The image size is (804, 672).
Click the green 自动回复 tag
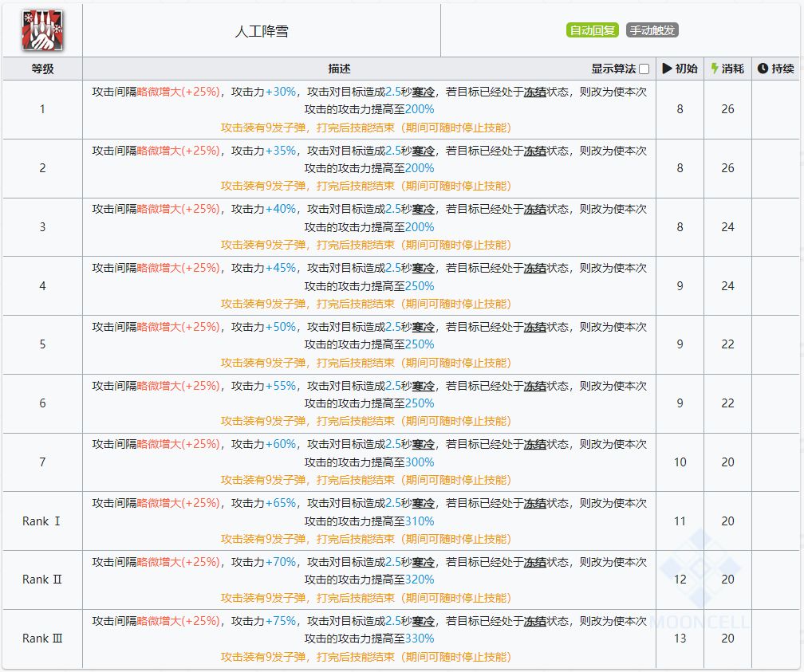(x=593, y=30)
